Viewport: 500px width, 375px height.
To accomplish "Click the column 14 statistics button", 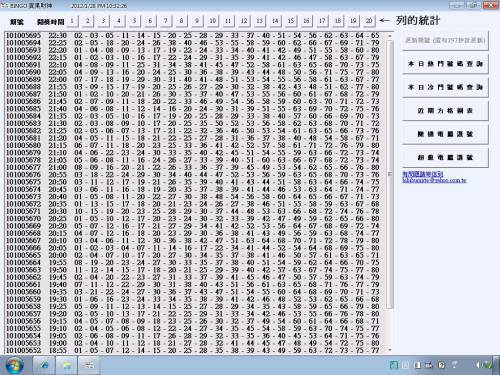I will coord(275,21).
